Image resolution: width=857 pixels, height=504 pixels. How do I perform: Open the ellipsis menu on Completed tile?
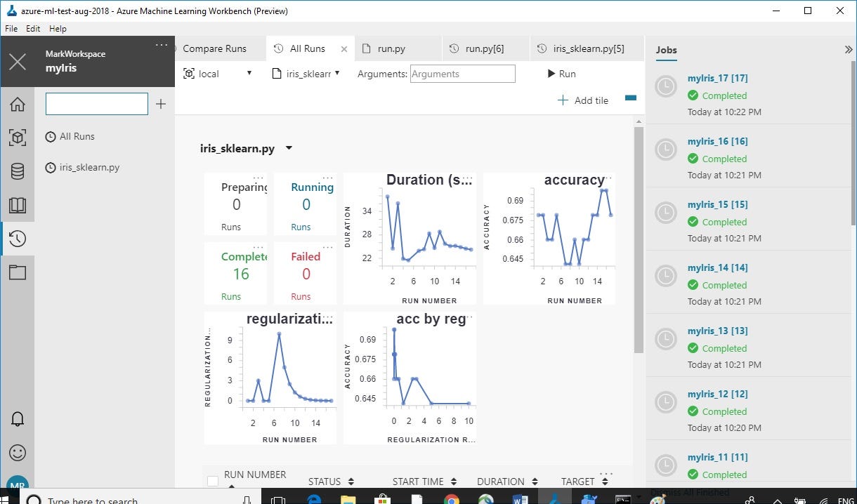[x=259, y=247]
